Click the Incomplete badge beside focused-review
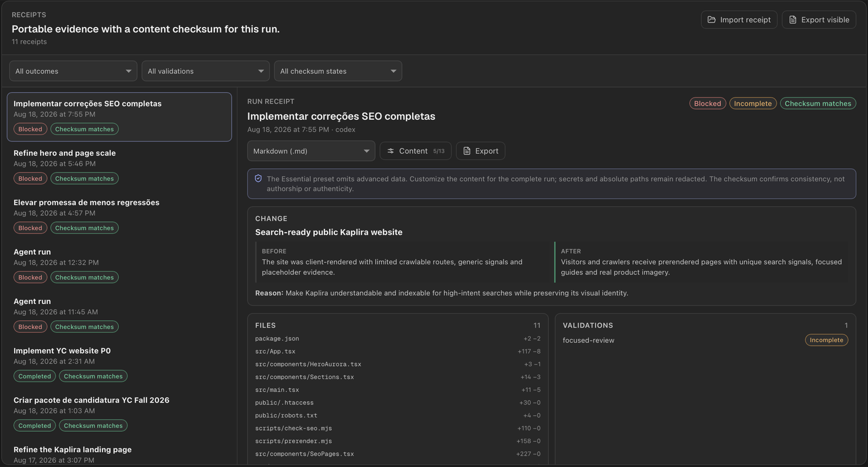Image resolution: width=868 pixels, height=467 pixels. click(x=826, y=340)
